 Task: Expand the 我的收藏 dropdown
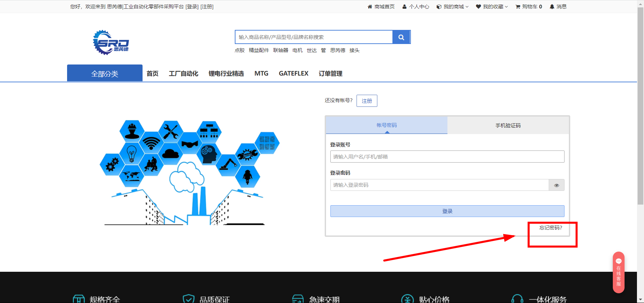click(x=492, y=7)
